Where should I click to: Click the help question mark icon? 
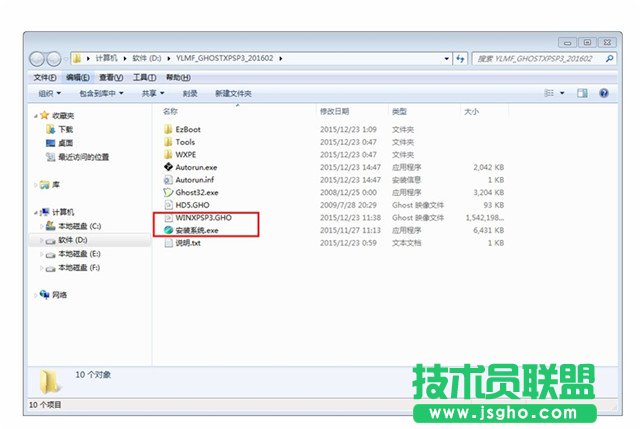603,93
